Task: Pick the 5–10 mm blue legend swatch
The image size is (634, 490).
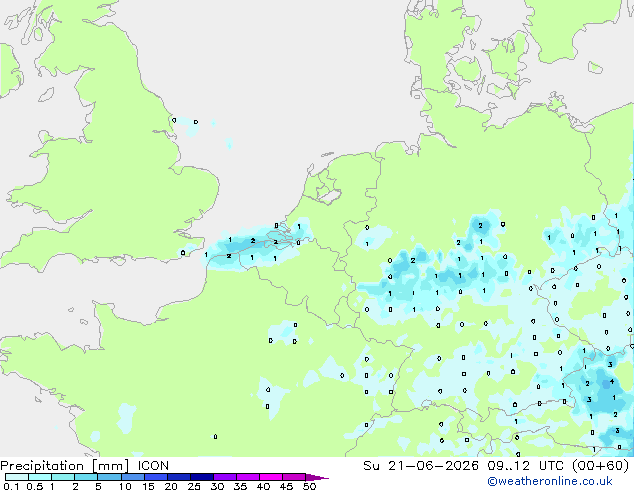Action: (x=109, y=477)
